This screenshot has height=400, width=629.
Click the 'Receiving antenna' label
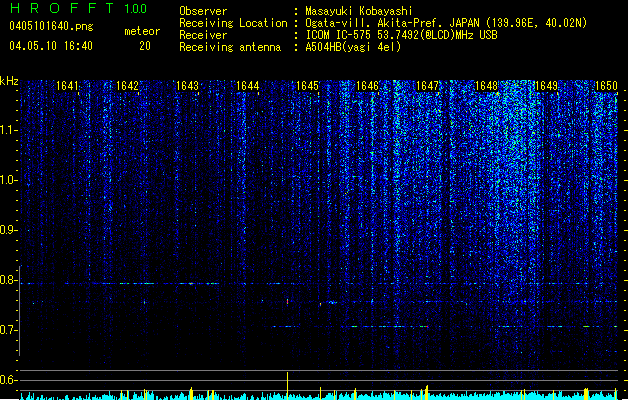pyautogui.click(x=230, y=47)
